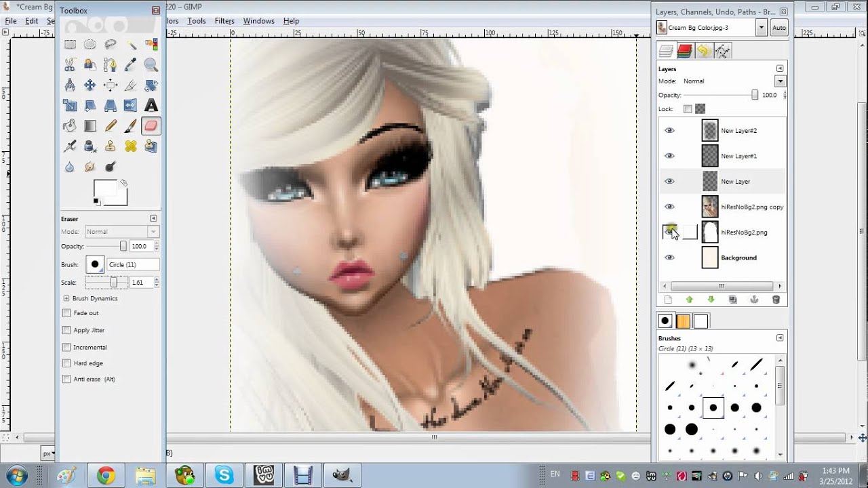This screenshot has width=868, height=488.
Task: Open the Eraser options configuration menu
Action: click(x=153, y=218)
